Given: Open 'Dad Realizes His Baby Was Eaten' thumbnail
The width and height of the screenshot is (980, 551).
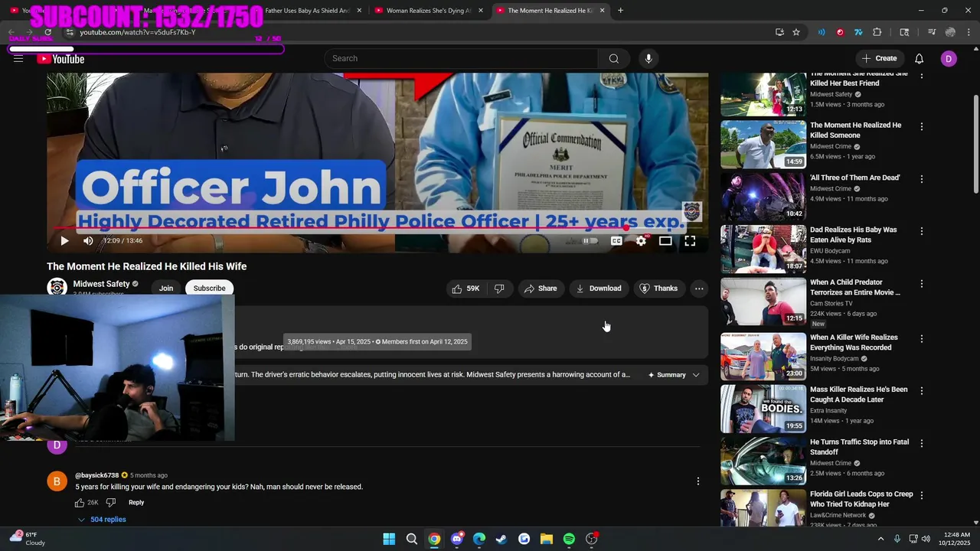Looking at the screenshot, I should pos(763,249).
